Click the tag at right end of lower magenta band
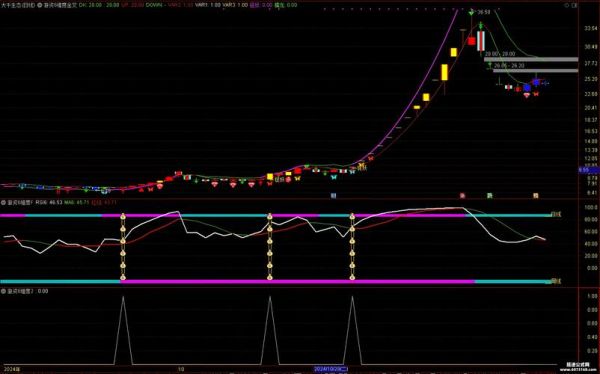This screenshot has width=600, height=374. pyautogui.click(x=556, y=281)
